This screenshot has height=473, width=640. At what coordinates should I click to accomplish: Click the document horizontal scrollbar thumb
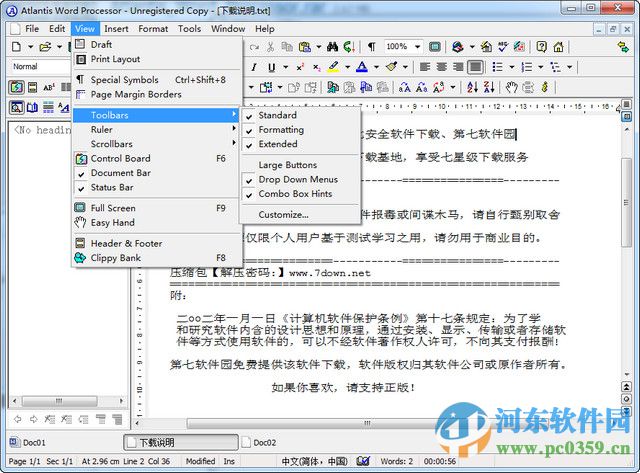[x=367, y=424]
